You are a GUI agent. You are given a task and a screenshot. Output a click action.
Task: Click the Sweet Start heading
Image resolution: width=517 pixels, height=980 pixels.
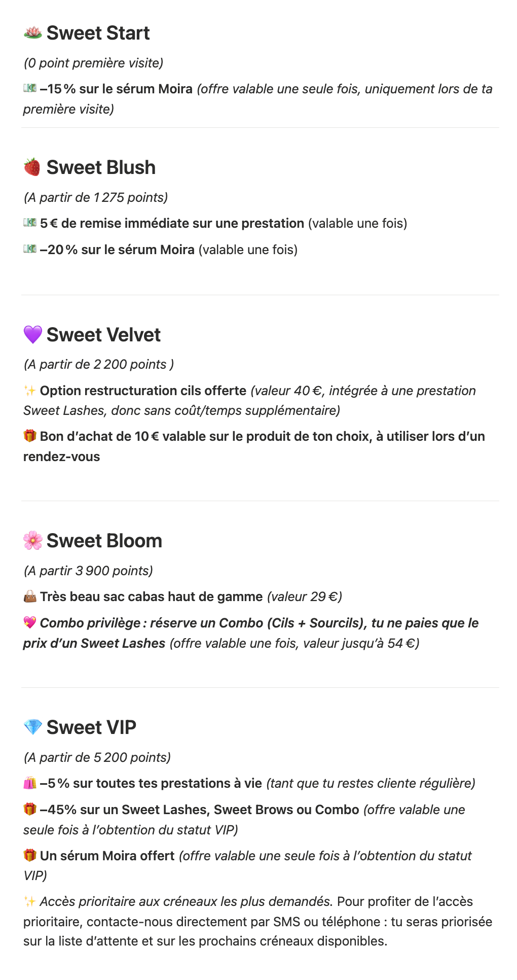(98, 33)
